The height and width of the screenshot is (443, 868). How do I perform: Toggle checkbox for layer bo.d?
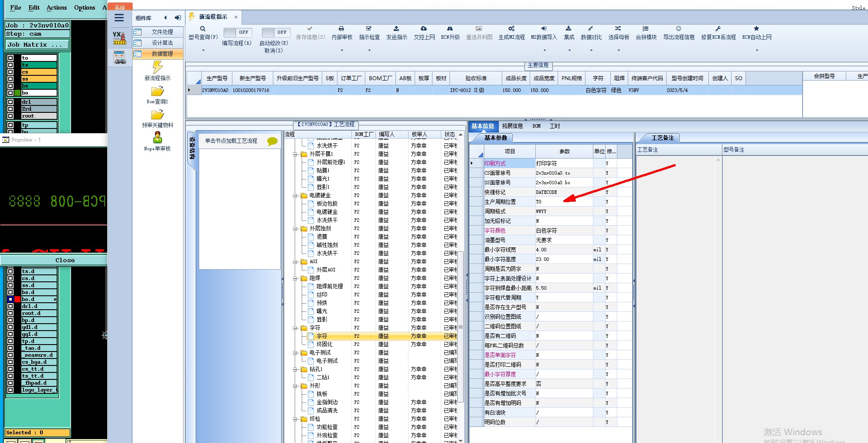tap(10, 299)
